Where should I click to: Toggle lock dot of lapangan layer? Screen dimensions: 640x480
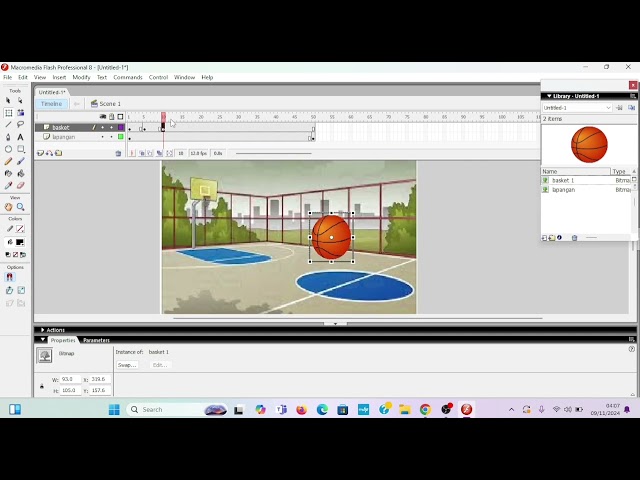[111, 137]
